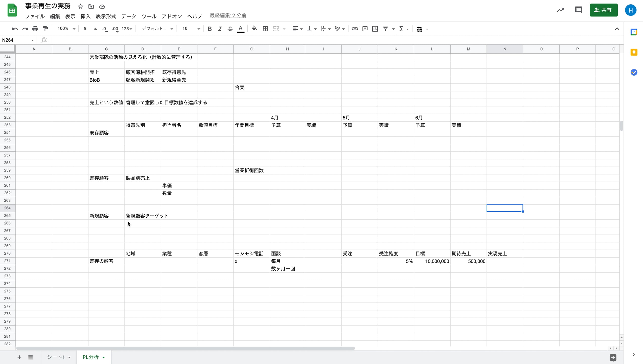The height and width of the screenshot is (364, 643).
Task: Click the print icon
Action: 35,29
